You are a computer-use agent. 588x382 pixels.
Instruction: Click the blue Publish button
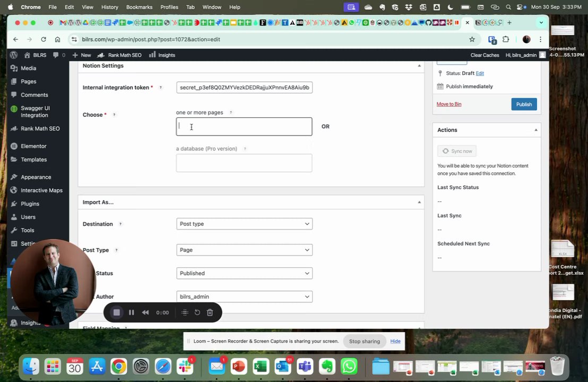524,104
